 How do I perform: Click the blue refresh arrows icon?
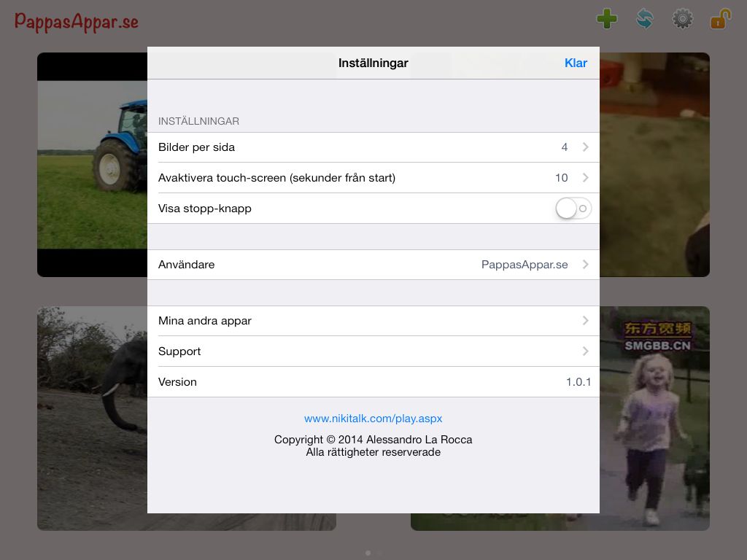[645, 20]
